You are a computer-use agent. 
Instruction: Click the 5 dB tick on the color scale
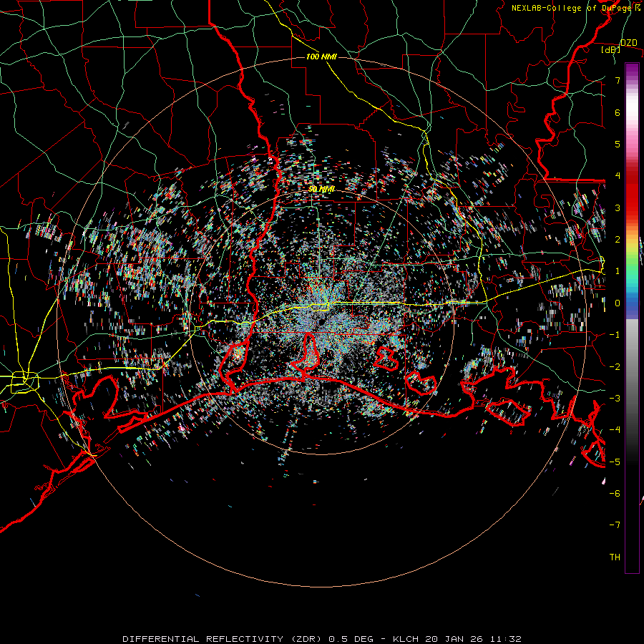coord(618,144)
